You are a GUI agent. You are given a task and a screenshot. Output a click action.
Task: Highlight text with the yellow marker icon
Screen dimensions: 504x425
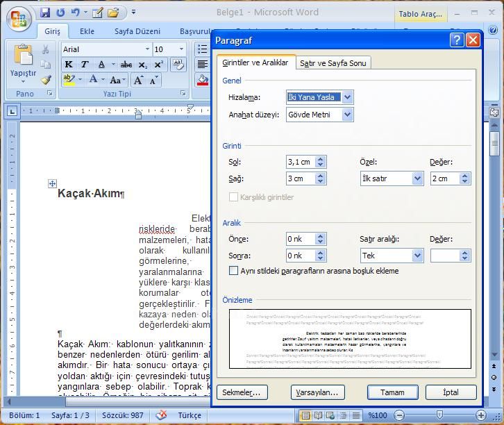click(x=69, y=79)
